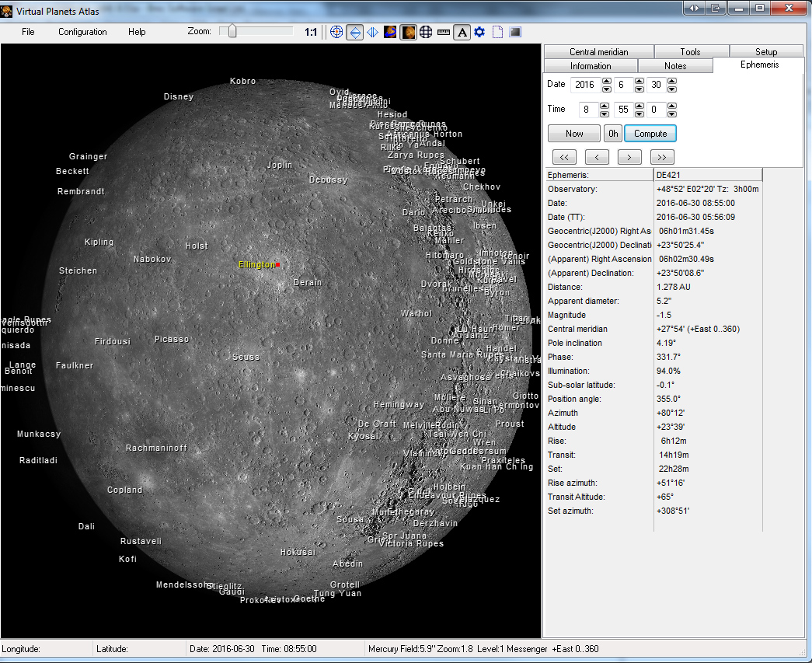Viewport: 812px width, 663px height.
Task: Toggle the planet phase display icon
Action: coord(408,32)
